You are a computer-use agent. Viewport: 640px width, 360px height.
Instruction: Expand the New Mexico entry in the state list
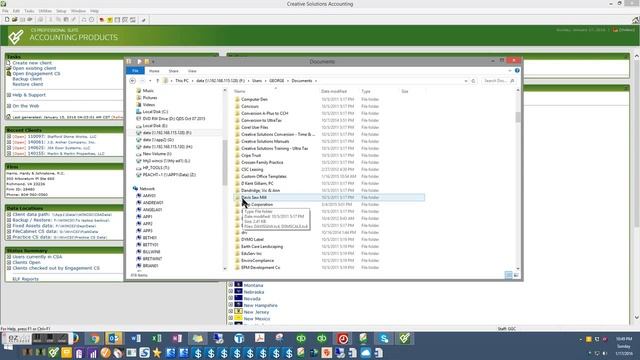pos(231,318)
